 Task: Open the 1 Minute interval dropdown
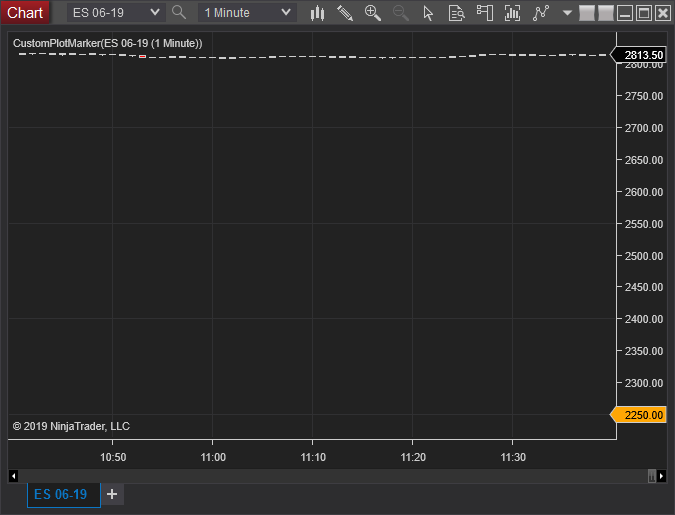(247, 13)
